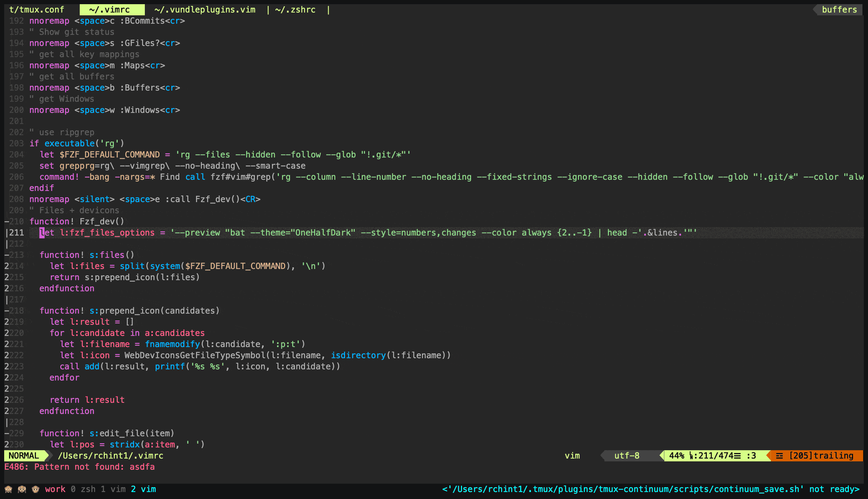Click the Show git status comment
Viewport: 868px width, 499px height.
[72, 32]
